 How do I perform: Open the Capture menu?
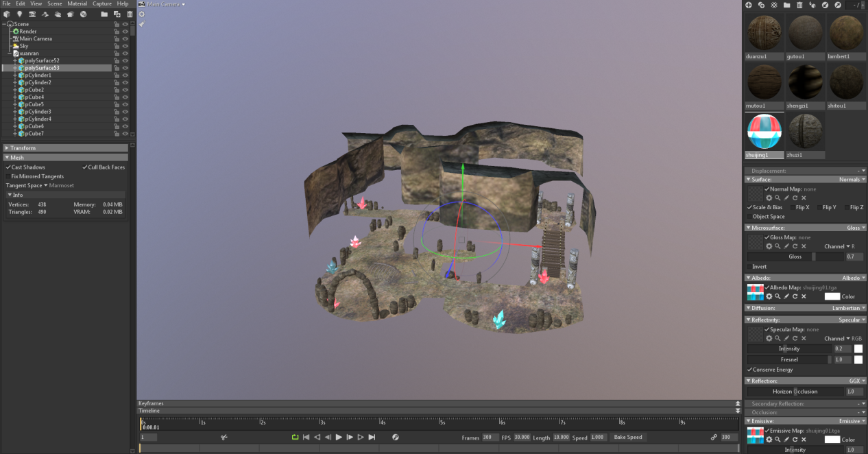(x=102, y=3)
